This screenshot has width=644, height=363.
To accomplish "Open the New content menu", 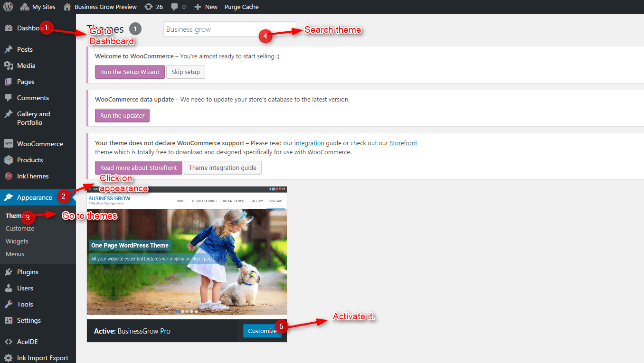I will [206, 7].
